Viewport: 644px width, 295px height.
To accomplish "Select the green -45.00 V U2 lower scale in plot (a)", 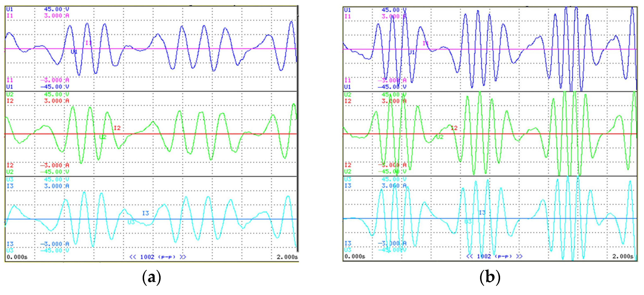I will [x=55, y=172].
